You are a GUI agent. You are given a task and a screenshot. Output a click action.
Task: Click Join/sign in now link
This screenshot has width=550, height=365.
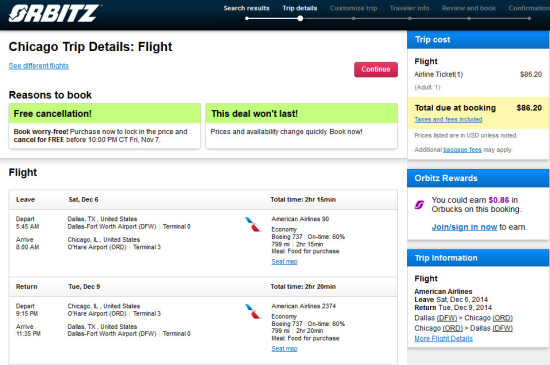(x=464, y=227)
